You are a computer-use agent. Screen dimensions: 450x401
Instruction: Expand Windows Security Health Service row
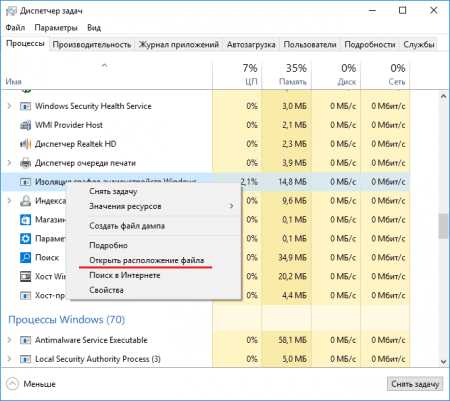(x=10, y=106)
